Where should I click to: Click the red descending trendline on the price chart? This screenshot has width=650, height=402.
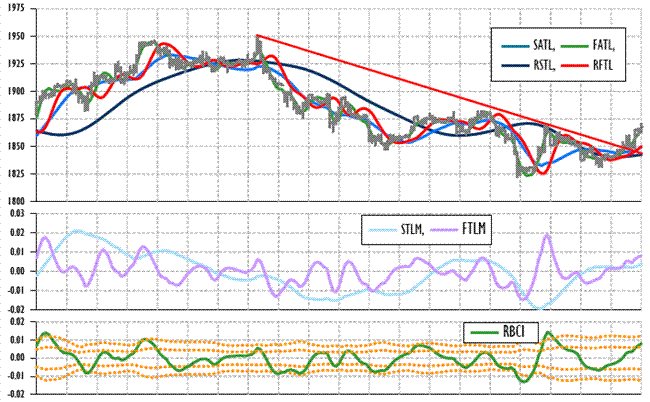pyautogui.click(x=448, y=93)
